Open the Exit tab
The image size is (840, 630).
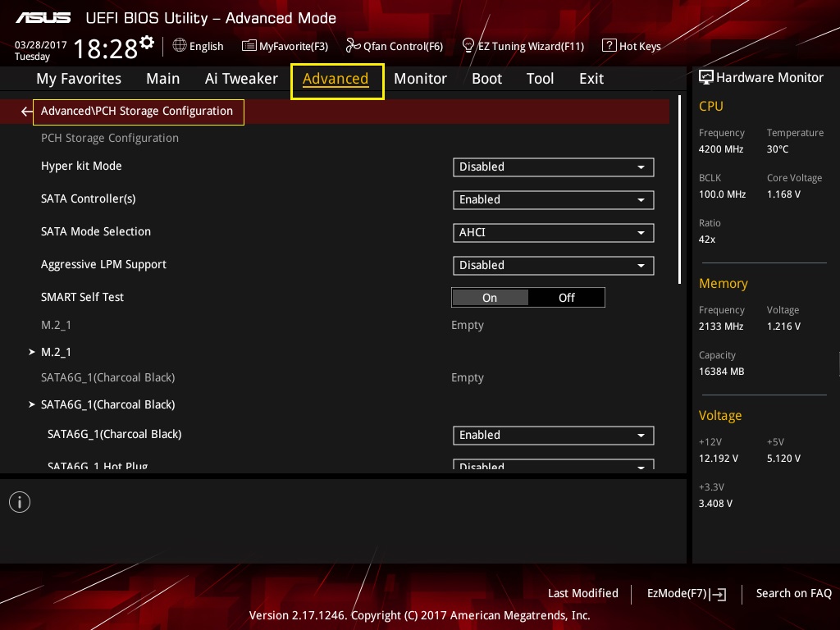click(x=591, y=79)
